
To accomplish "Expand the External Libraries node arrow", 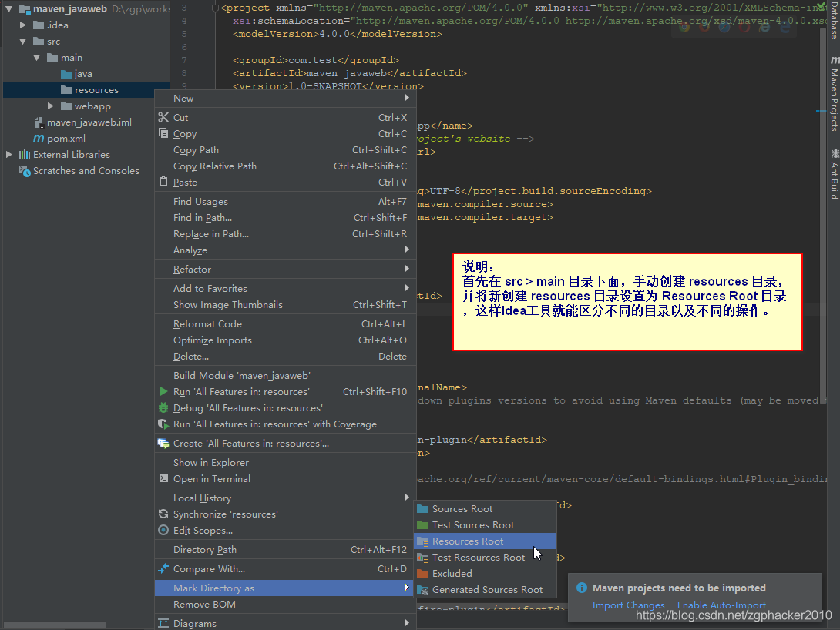I will click(9, 155).
